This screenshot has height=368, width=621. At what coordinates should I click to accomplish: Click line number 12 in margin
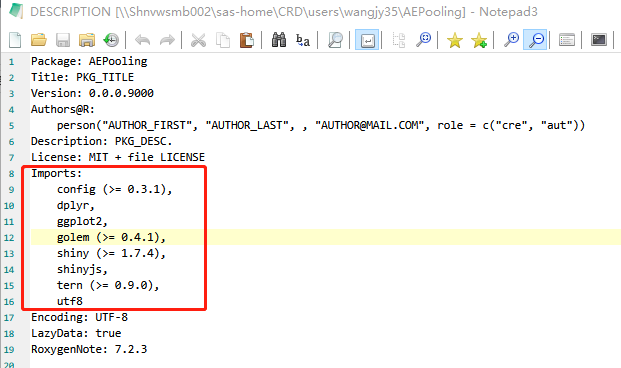coord(9,238)
